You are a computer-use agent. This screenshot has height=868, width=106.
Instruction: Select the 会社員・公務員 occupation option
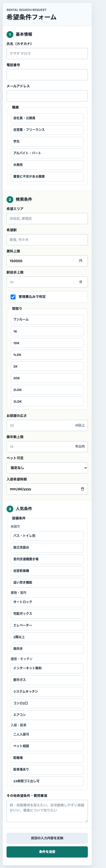pos(47,118)
